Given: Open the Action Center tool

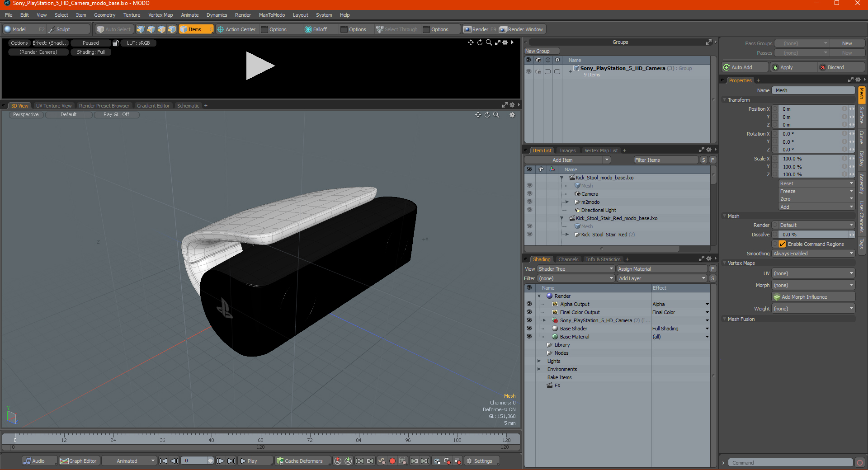Looking at the screenshot, I should 236,29.
